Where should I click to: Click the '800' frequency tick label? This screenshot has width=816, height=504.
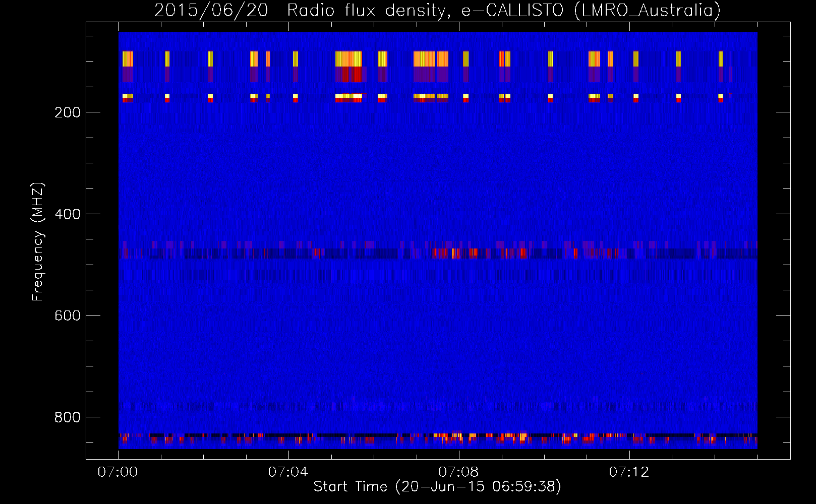pyautogui.click(x=68, y=417)
